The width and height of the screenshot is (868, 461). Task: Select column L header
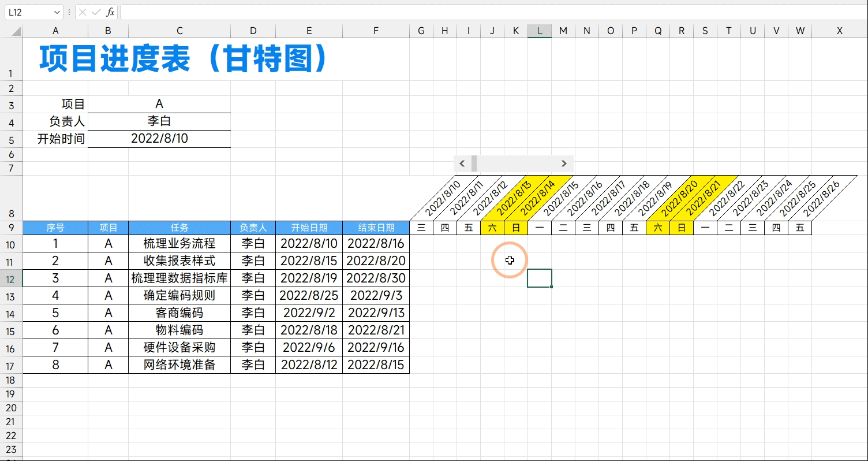[540, 31]
